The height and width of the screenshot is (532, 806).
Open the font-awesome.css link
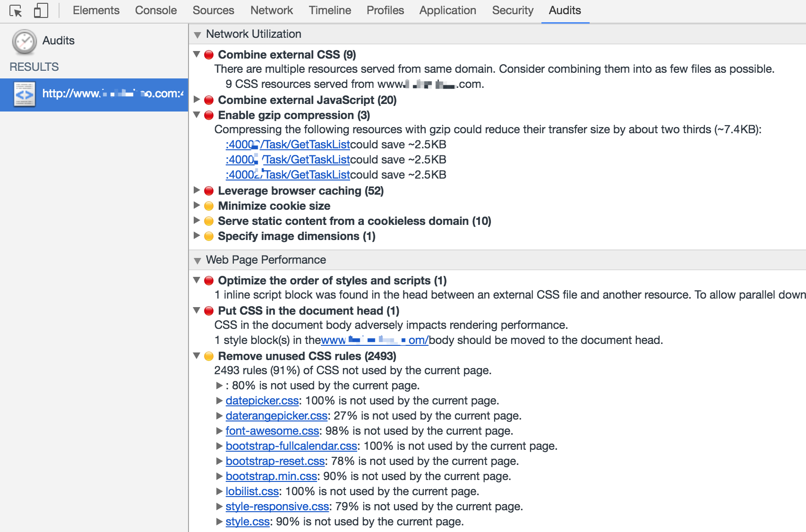click(x=272, y=431)
